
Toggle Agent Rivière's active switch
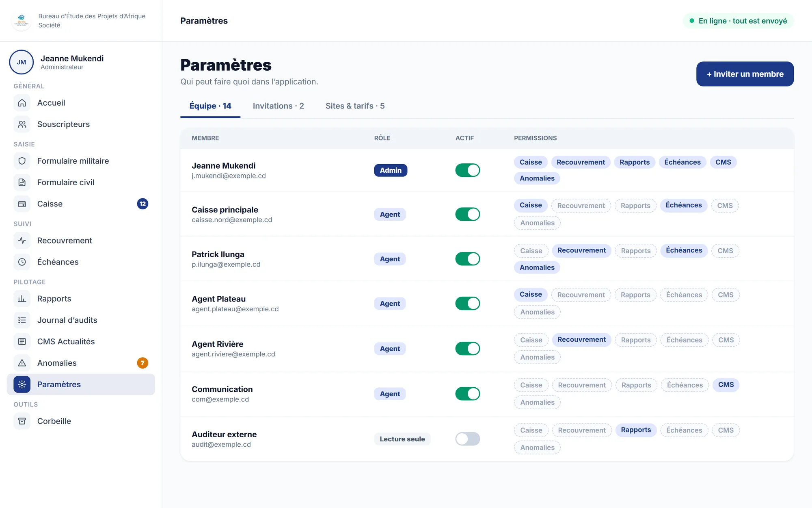point(467,349)
